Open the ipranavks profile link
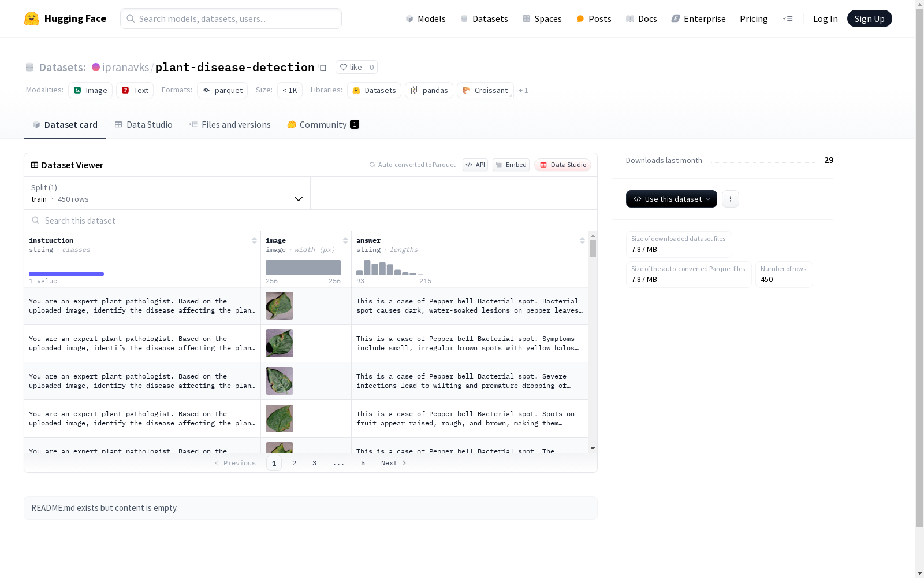The height and width of the screenshot is (578, 924). pos(125,67)
